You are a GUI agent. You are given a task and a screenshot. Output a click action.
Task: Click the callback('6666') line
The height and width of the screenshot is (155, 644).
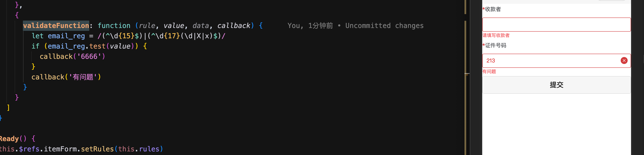pos(72,56)
